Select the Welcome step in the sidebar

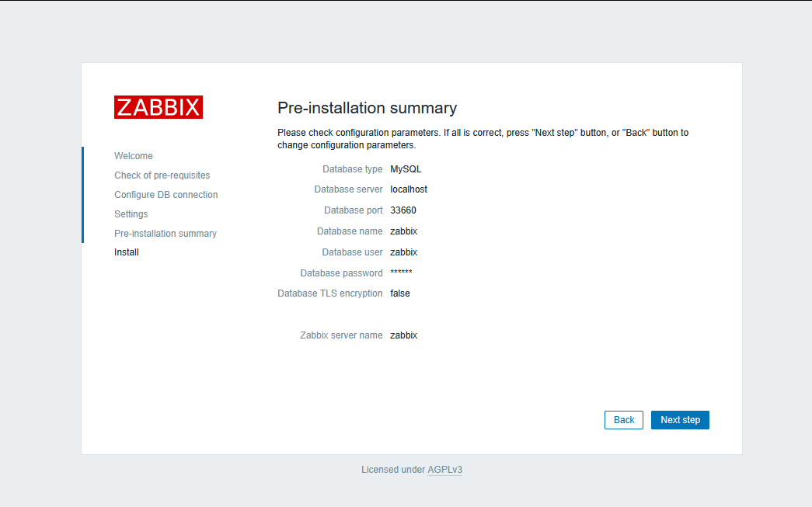(x=133, y=155)
